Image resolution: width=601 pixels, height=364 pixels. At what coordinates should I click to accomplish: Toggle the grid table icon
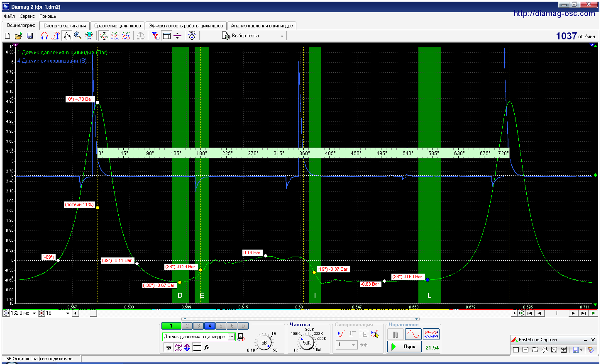[x=167, y=36]
